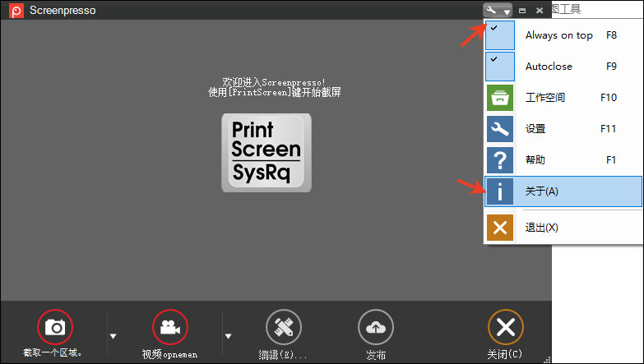Expand the video recording options arrow
This screenshot has width=644, height=364.
228,336
